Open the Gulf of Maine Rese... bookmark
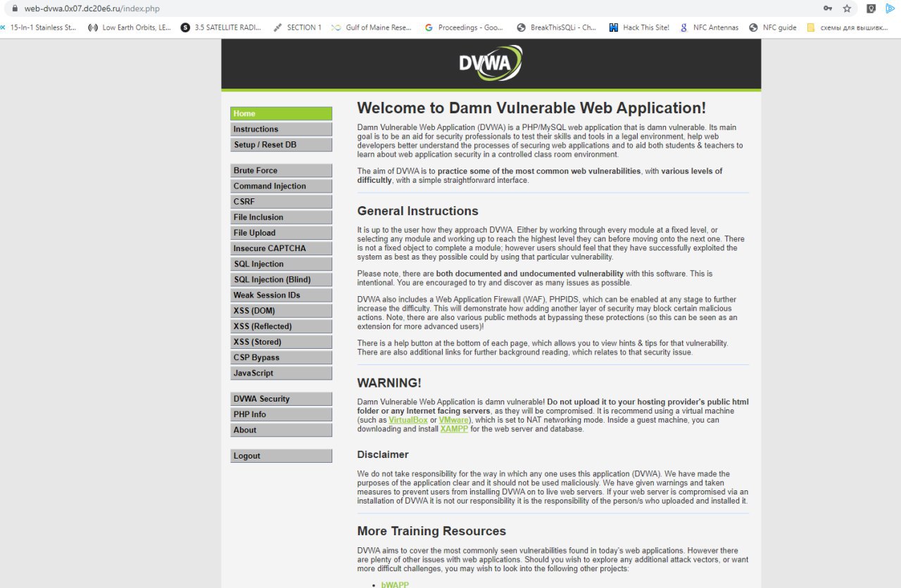 [372, 27]
